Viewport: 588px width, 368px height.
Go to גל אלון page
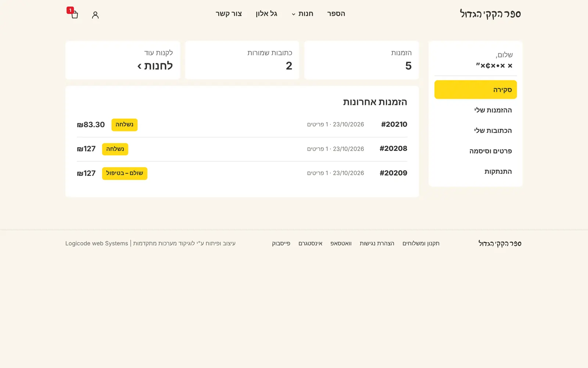click(x=266, y=14)
